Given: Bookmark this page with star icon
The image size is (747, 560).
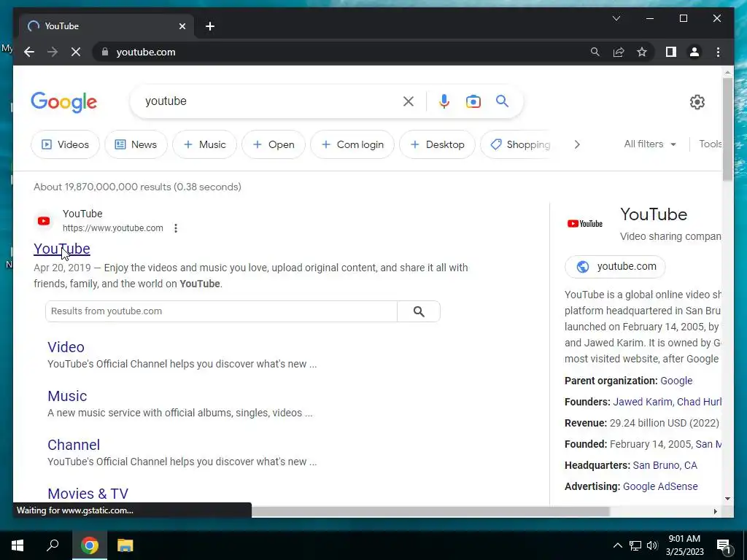Looking at the screenshot, I should (642, 52).
